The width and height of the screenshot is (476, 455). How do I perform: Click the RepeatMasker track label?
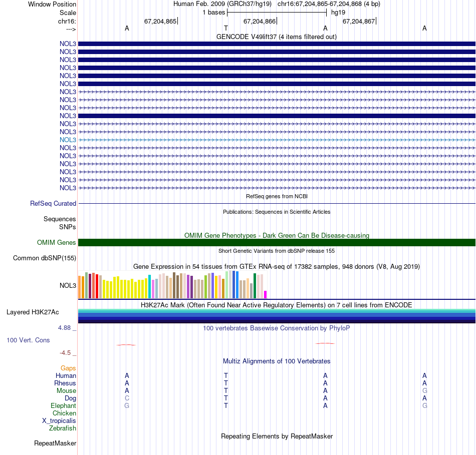pos(55,443)
